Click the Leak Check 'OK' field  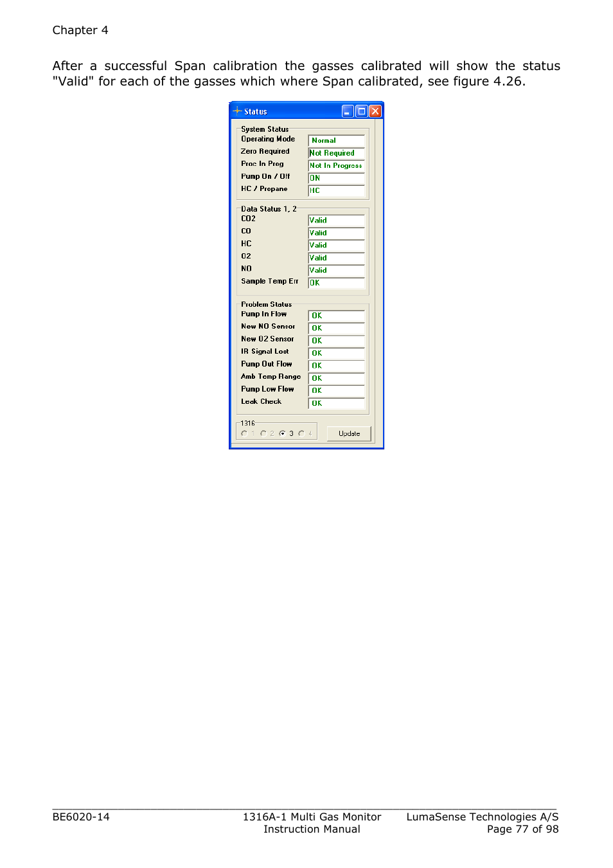tap(337, 403)
